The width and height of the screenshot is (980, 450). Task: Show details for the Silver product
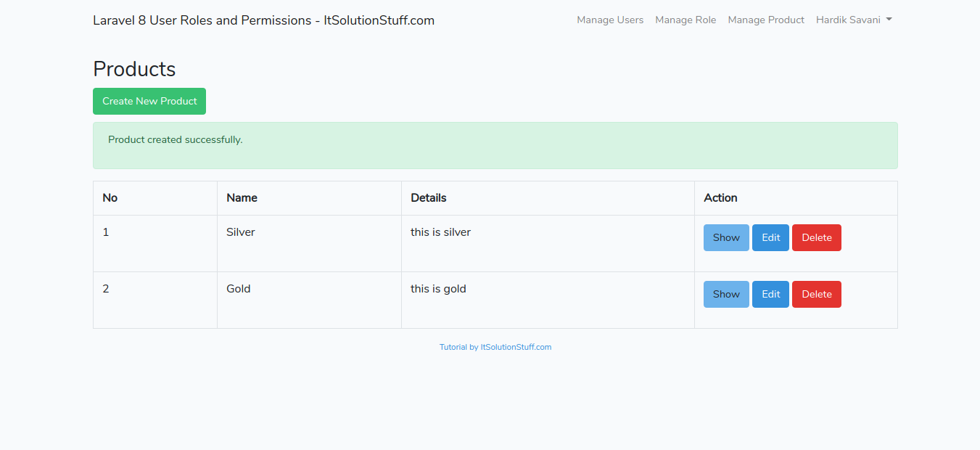pos(725,237)
